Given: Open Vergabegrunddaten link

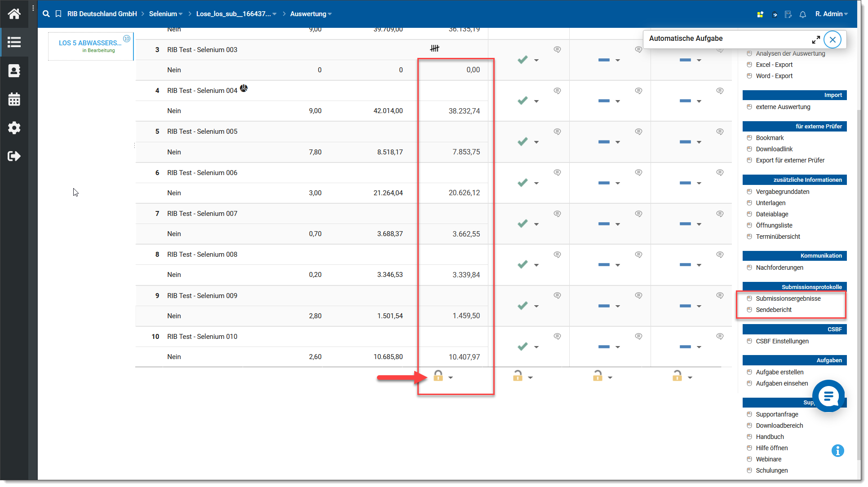Looking at the screenshot, I should [782, 192].
